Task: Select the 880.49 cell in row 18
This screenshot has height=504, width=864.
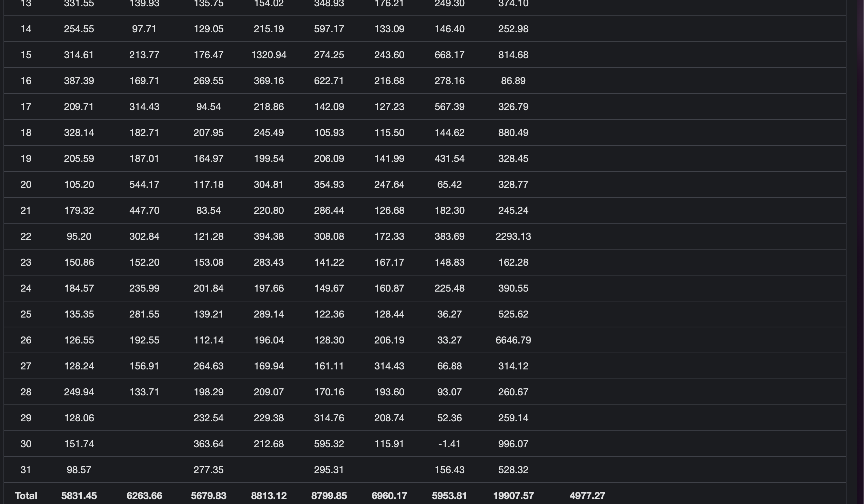Action: (513, 133)
